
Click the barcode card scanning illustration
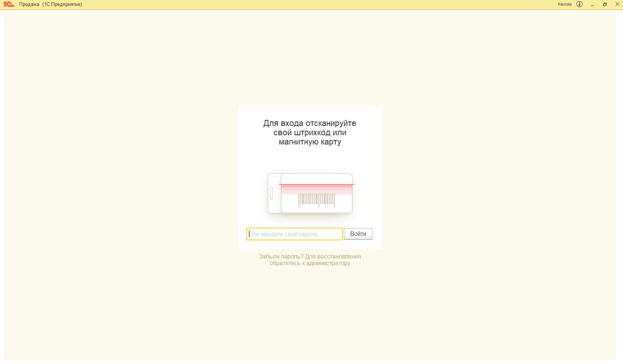click(311, 193)
